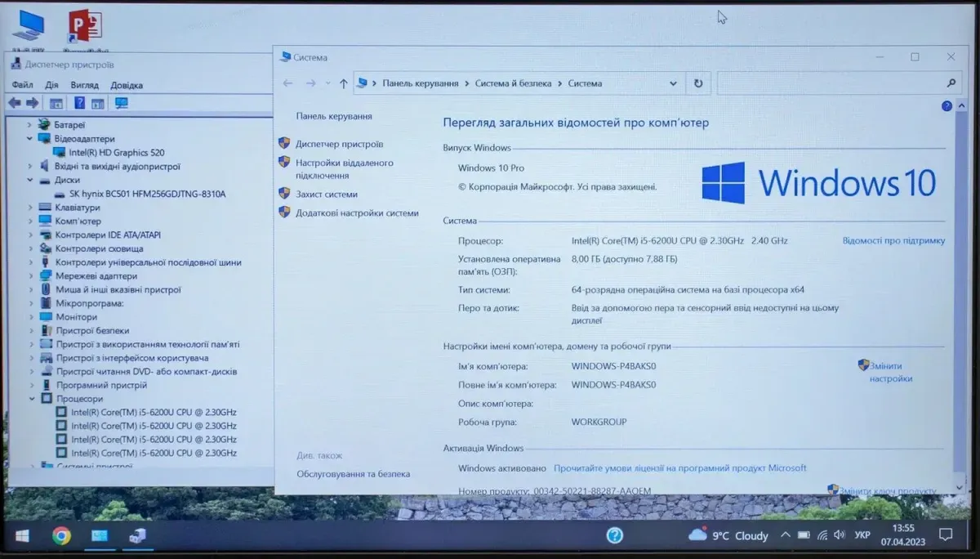Open the Файл menu in Device Manager

click(x=23, y=85)
